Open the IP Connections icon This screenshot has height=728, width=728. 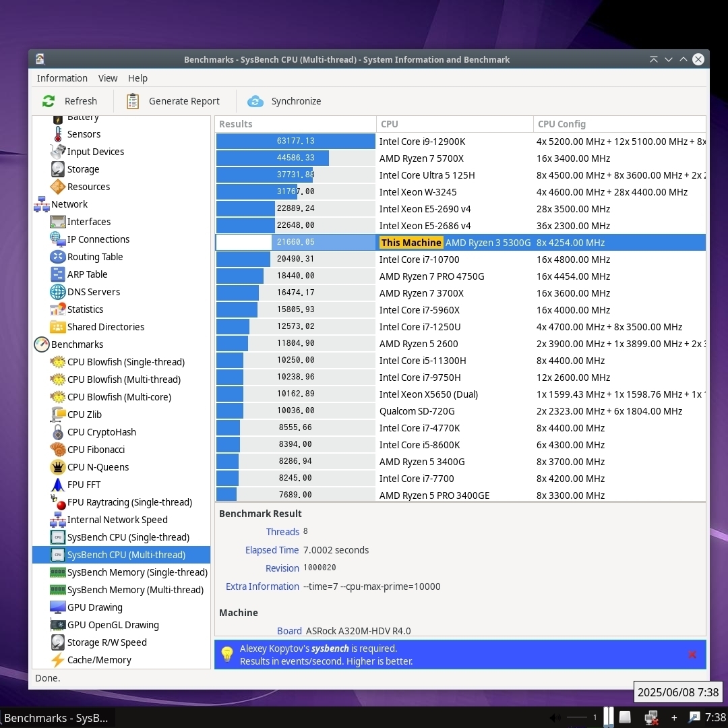57,239
